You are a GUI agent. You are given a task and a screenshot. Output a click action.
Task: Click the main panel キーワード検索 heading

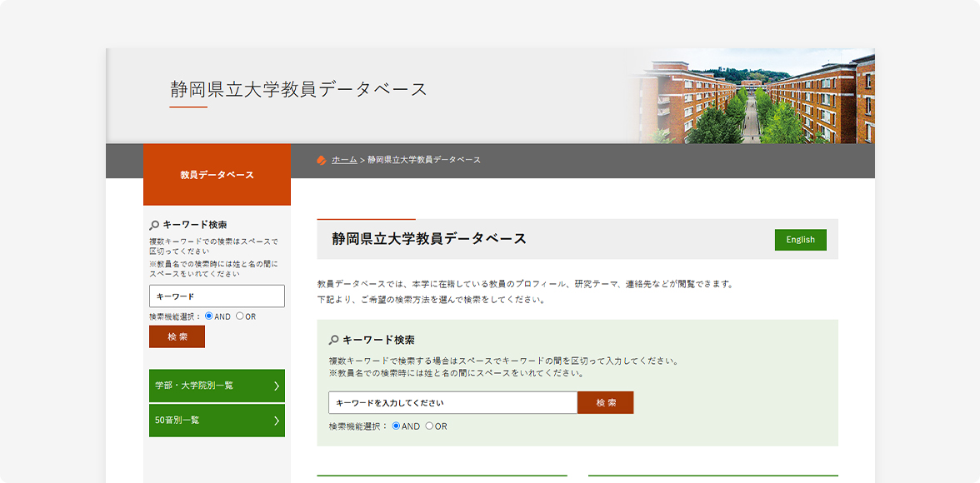click(x=378, y=340)
